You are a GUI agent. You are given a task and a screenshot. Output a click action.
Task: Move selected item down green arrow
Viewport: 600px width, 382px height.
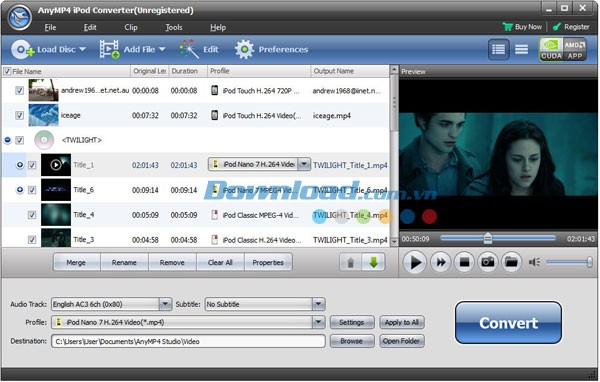point(373,263)
